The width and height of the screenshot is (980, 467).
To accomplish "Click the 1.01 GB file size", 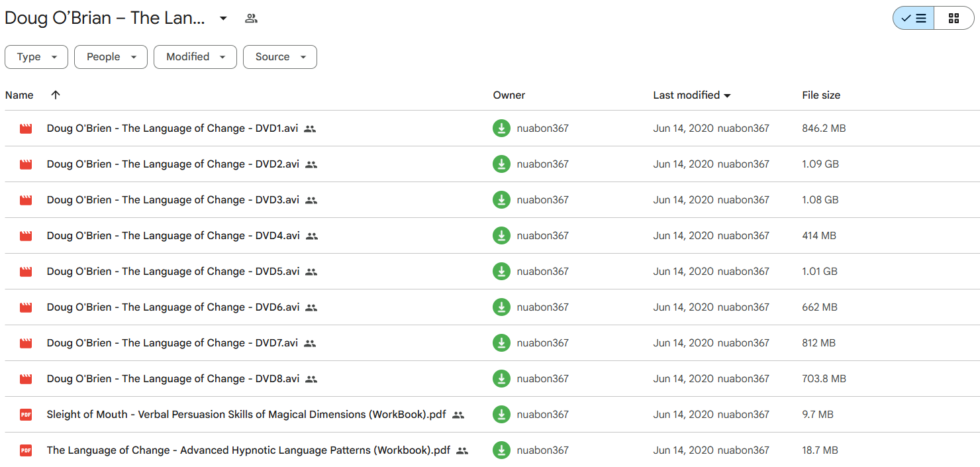I will pos(820,272).
